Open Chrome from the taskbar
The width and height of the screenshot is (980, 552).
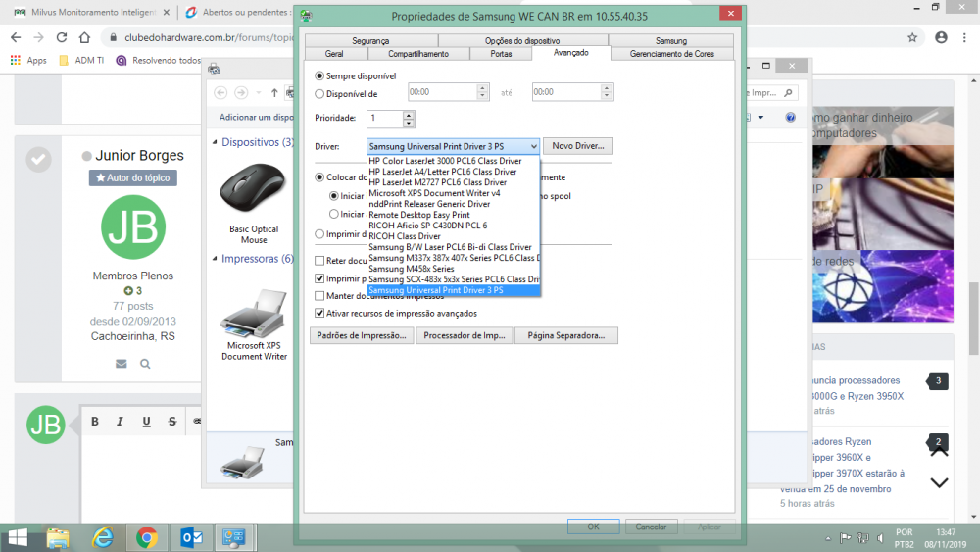pos(147,537)
